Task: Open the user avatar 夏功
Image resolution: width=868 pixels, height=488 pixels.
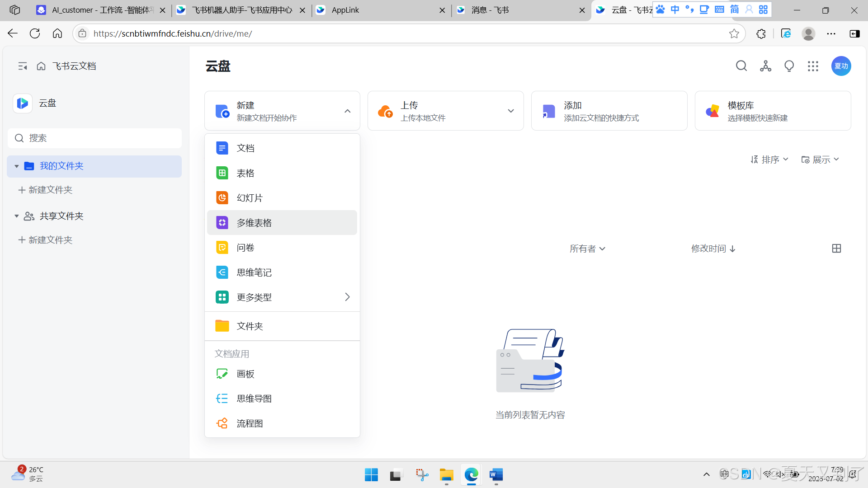Action: click(841, 66)
